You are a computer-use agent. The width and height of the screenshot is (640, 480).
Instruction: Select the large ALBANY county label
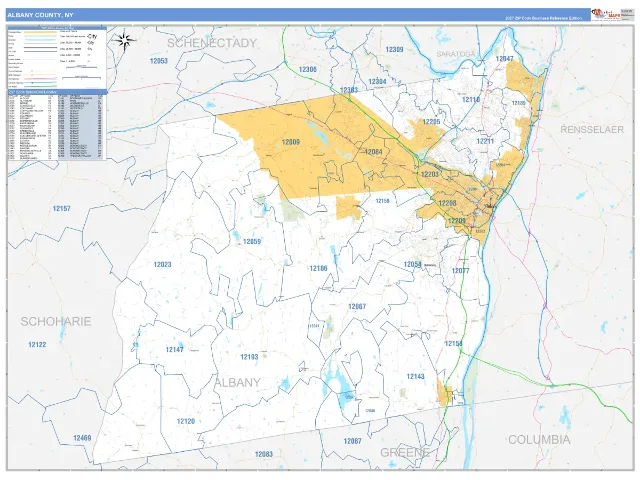[x=237, y=382]
